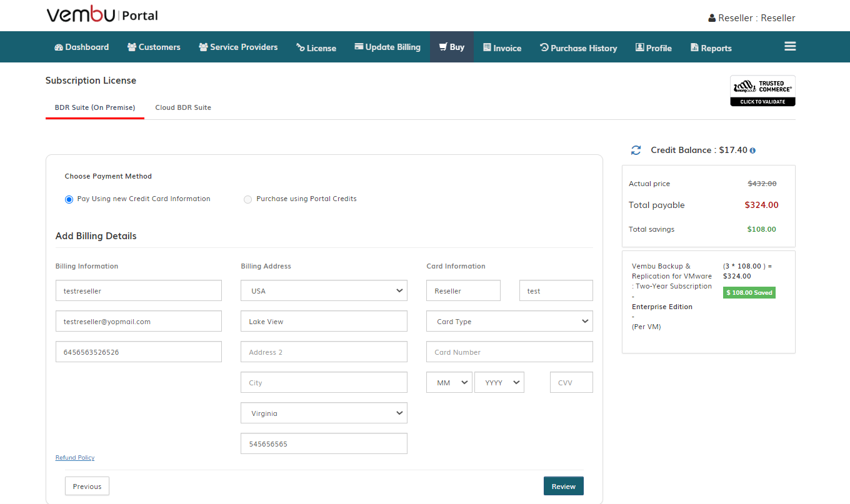850x504 pixels.
Task: Click the zip code field 545656565
Action: pyautogui.click(x=324, y=443)
